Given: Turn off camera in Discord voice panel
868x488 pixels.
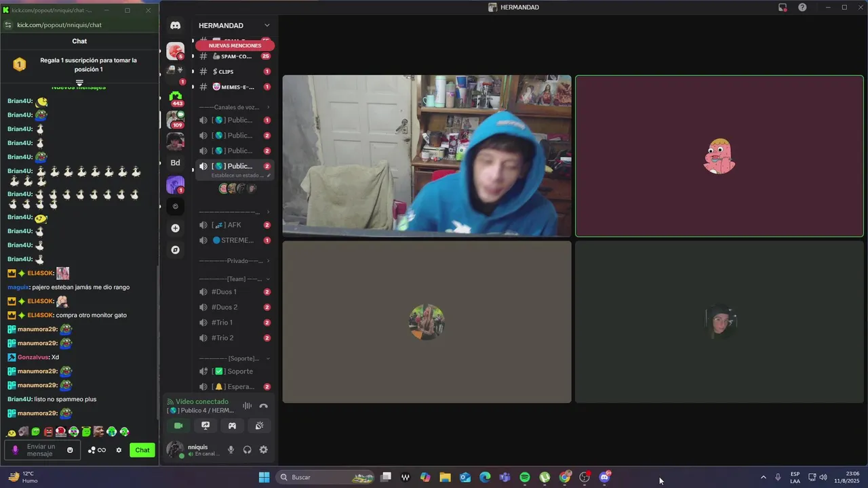Looking at the screenshot, I should coord(178,426).
